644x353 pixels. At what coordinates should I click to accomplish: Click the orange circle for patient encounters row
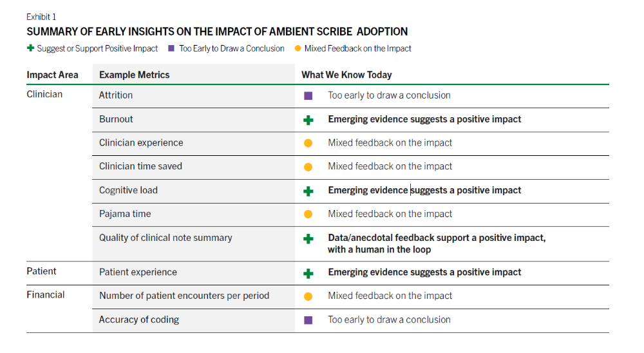(308, 296)
